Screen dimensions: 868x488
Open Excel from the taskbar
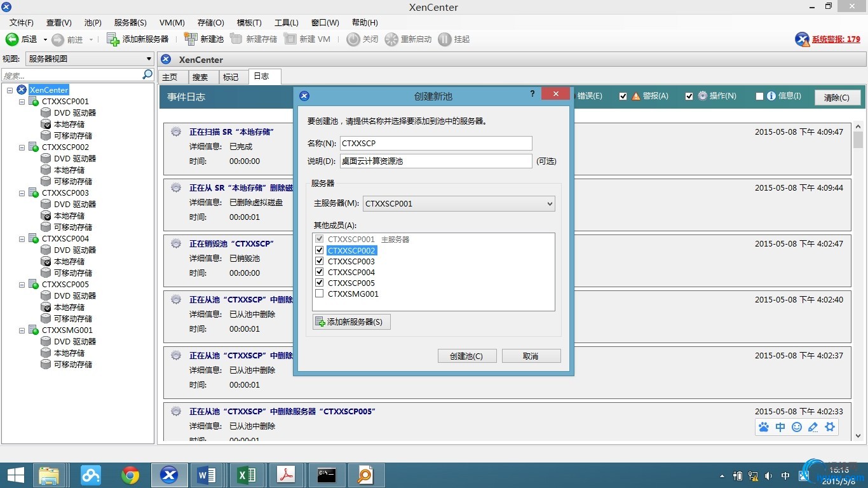click(246, 475)
